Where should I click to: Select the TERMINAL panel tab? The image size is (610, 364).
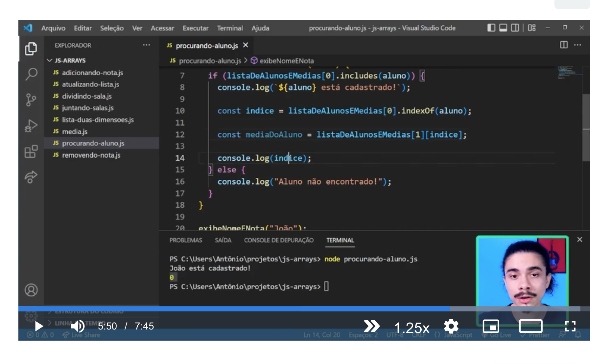pyautogui.click(x=340, y=240)
